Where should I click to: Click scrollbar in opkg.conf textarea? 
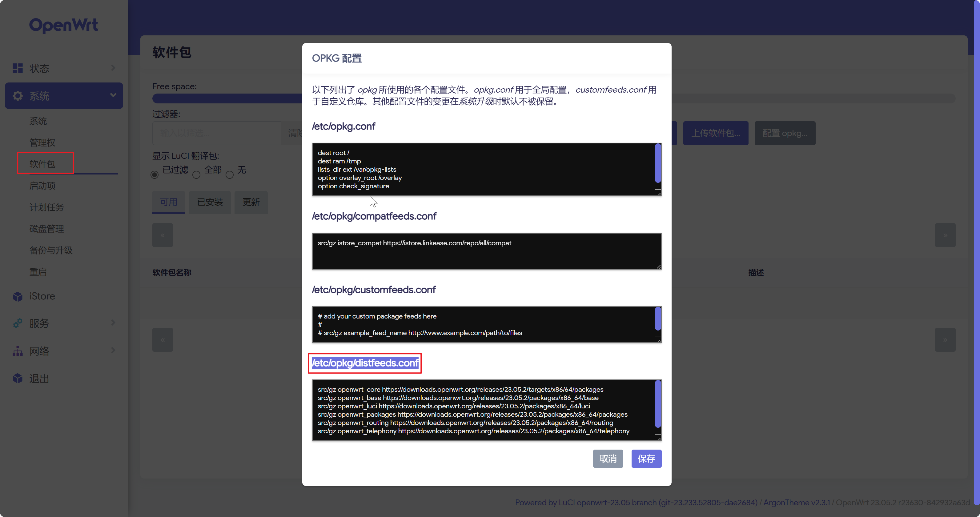[x=658, y=164]
